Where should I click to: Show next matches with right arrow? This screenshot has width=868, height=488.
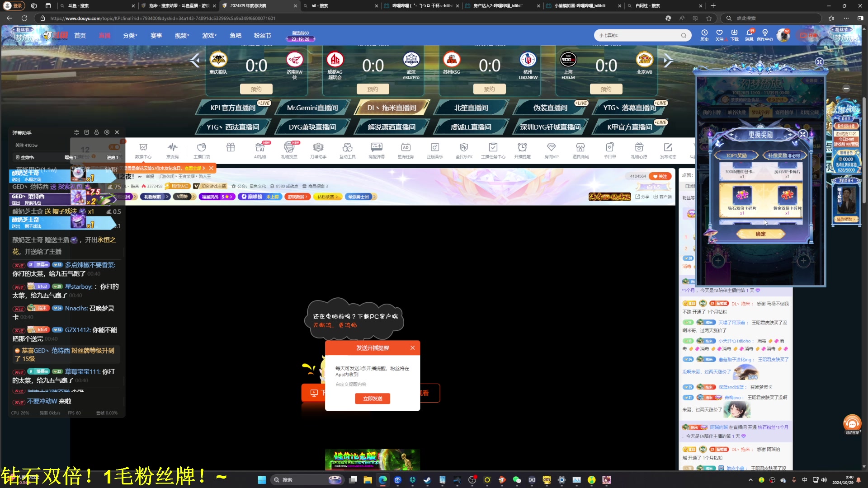pos(668,61)
